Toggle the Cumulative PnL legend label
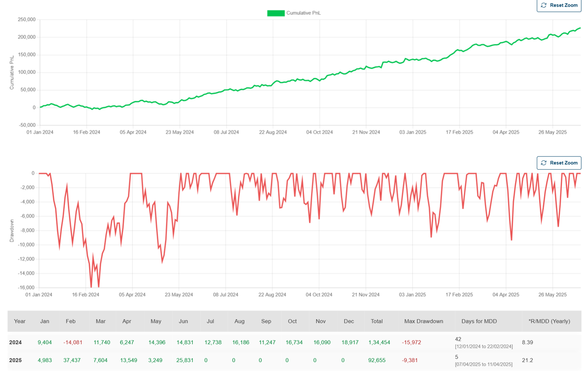588x371 pixels. pos(303,13)
